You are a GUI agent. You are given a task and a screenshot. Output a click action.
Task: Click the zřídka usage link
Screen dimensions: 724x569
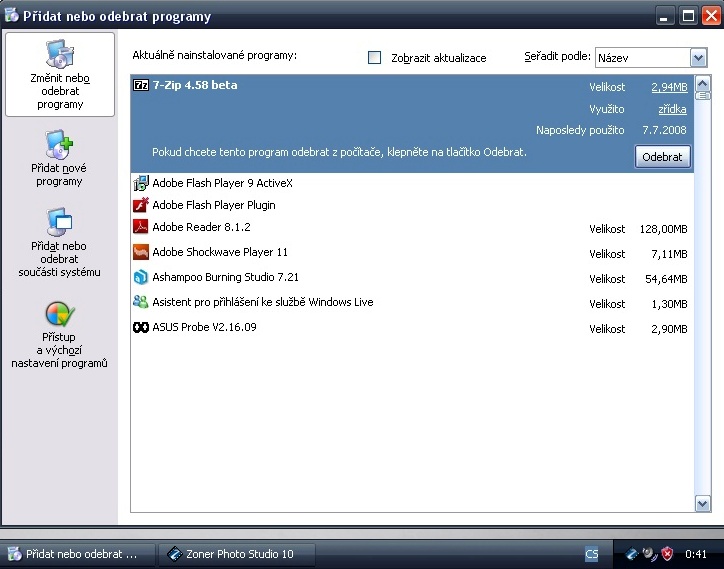(672, 109)
